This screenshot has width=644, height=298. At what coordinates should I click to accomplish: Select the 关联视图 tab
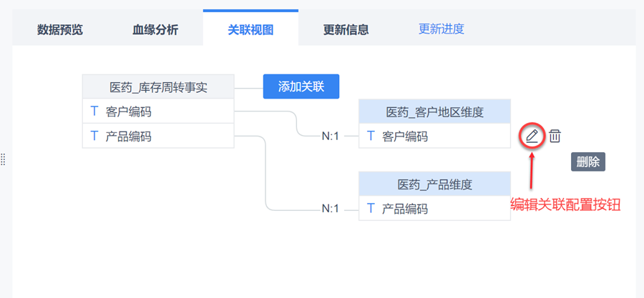(250, 30)
